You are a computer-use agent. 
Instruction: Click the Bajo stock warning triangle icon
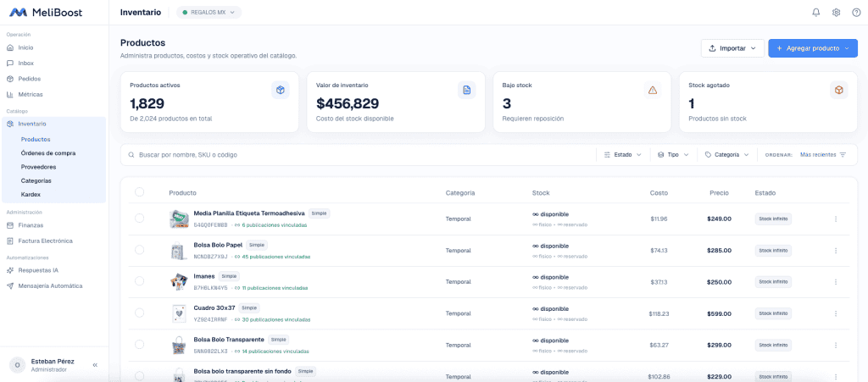pos(652,90)
